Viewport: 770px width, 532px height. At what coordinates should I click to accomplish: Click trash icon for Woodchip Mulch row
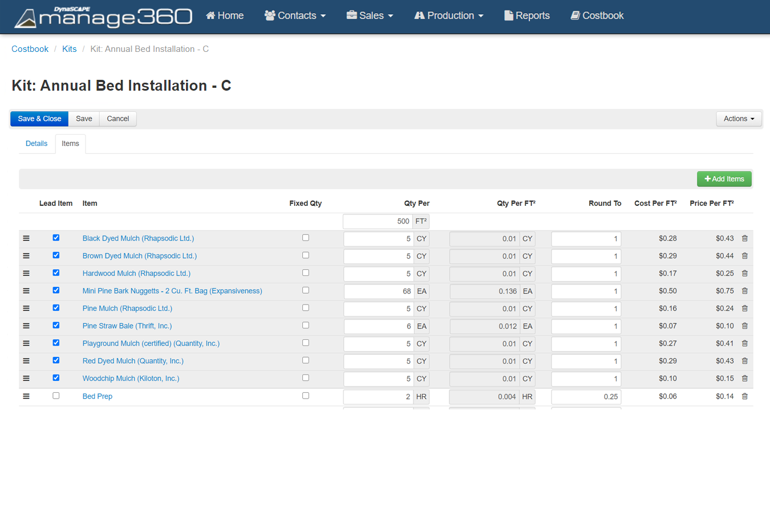744,379
